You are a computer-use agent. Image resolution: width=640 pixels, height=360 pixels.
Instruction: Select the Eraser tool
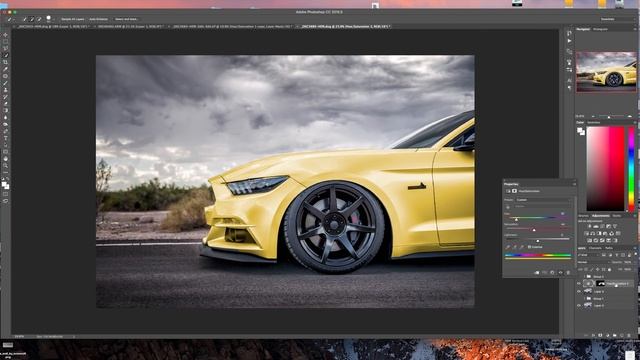tap(5, 104)
